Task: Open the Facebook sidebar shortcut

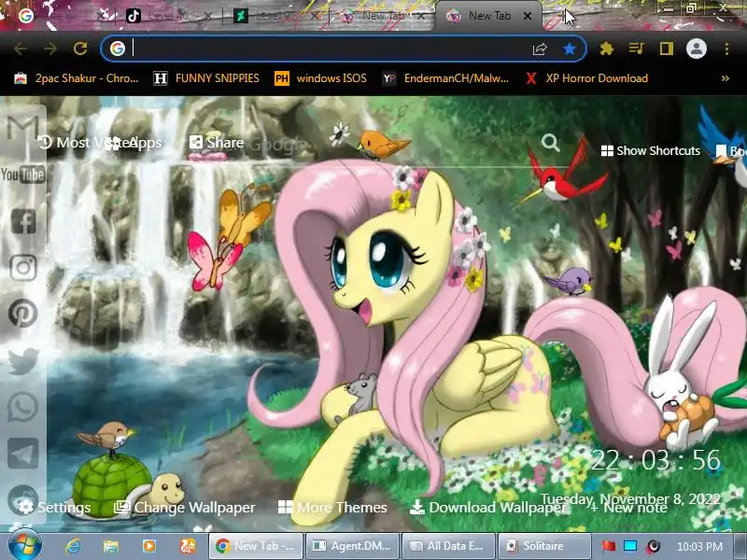Action: tap(23, 221)
